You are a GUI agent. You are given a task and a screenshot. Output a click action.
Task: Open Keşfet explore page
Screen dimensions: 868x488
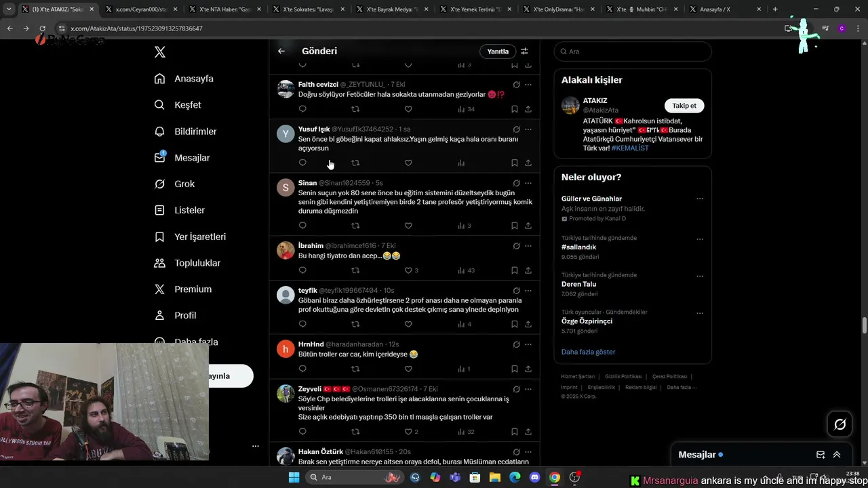178,105
